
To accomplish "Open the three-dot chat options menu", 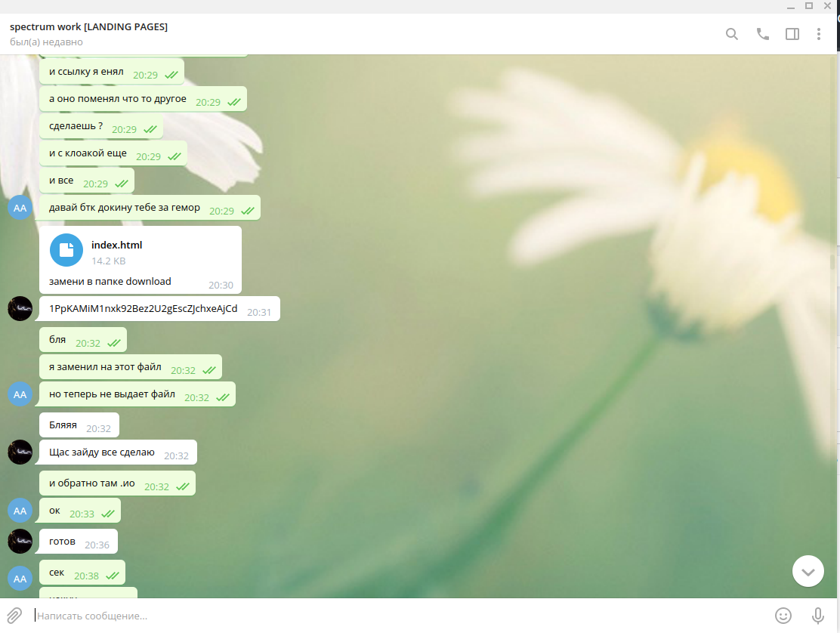I will coord(819,34).
